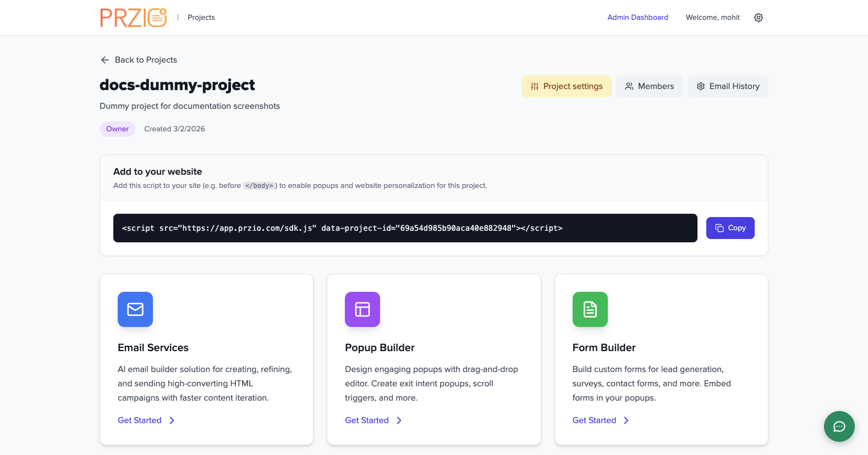This screenshot has width=868, height=455.
Task: Copy the SDK script snippet
Action: tap(730, 228)
